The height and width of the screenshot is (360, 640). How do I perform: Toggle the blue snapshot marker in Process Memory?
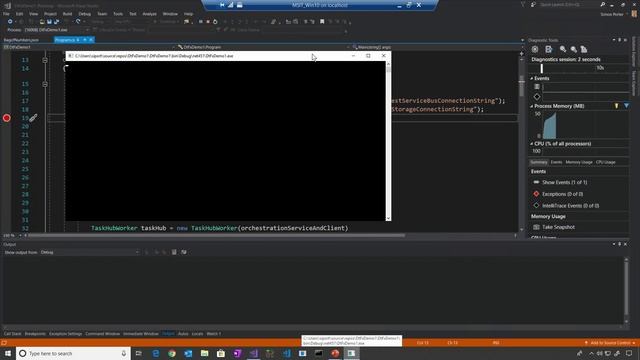pos(627,106)
